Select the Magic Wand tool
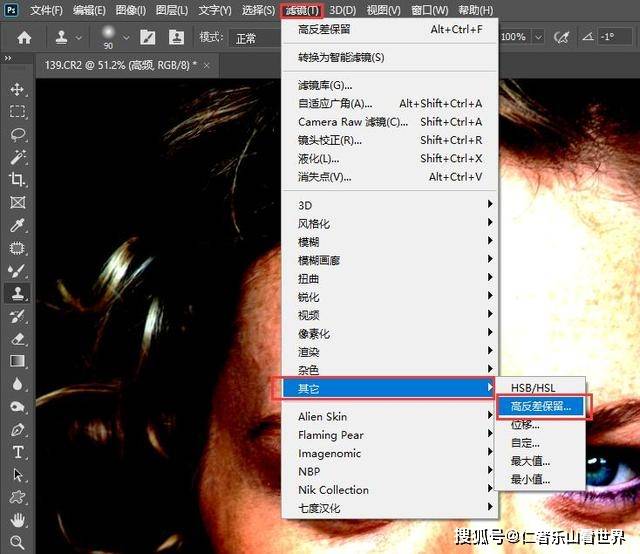640x554 pixels. coord(17,157)
